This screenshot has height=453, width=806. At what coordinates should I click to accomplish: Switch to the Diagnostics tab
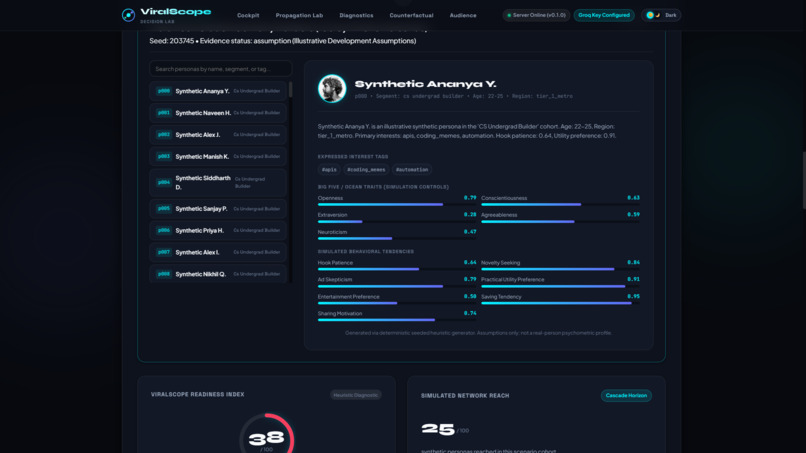pyautogui.click(x=356, y=15)
